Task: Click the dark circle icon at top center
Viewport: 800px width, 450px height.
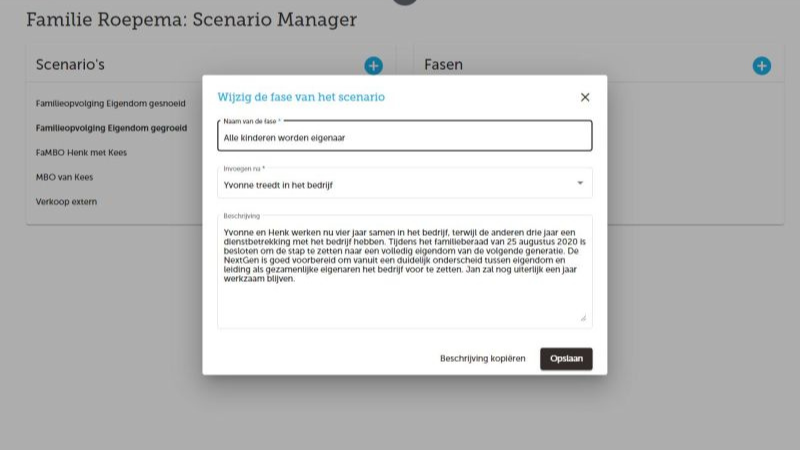Action: (405, 2)
